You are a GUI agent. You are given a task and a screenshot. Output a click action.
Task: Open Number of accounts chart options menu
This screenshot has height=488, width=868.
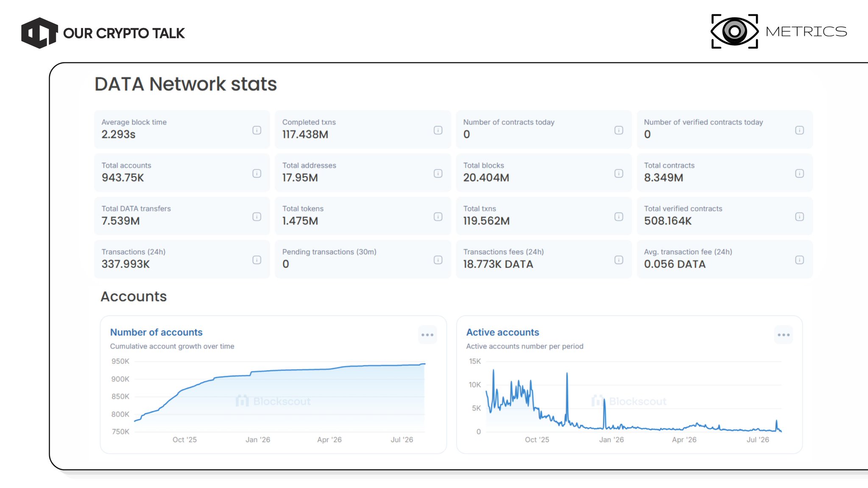pyautogui.click(x=427, y=335)
